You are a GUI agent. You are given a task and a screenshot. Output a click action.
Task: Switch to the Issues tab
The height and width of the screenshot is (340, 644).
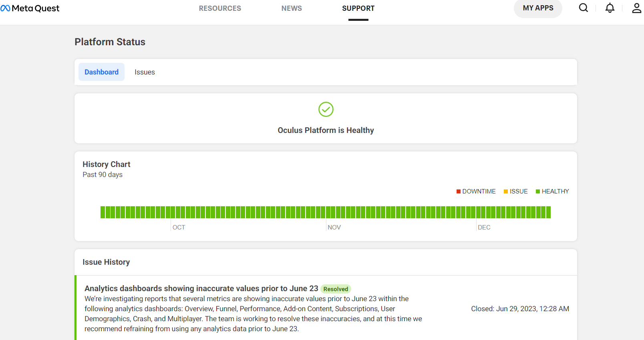click(x=145, y=72)
